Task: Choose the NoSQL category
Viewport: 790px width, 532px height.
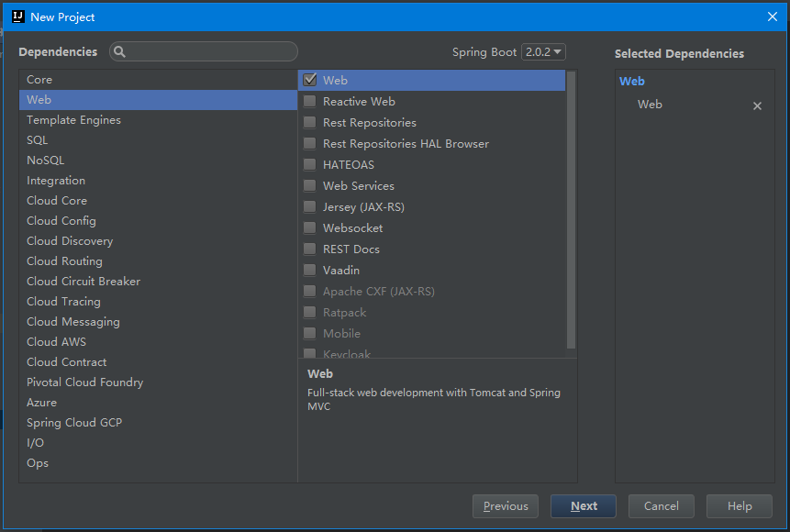Action: click(x=158, y=161)
